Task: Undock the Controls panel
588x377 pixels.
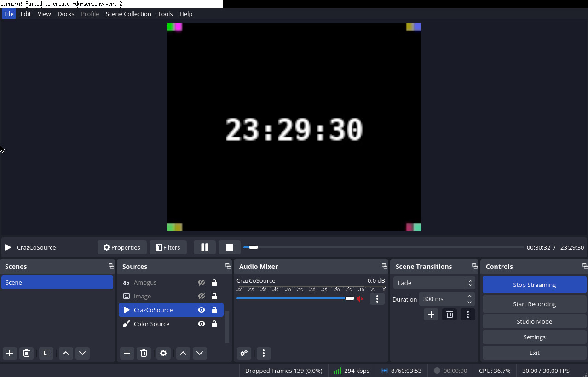Action: tap(585, 266)
